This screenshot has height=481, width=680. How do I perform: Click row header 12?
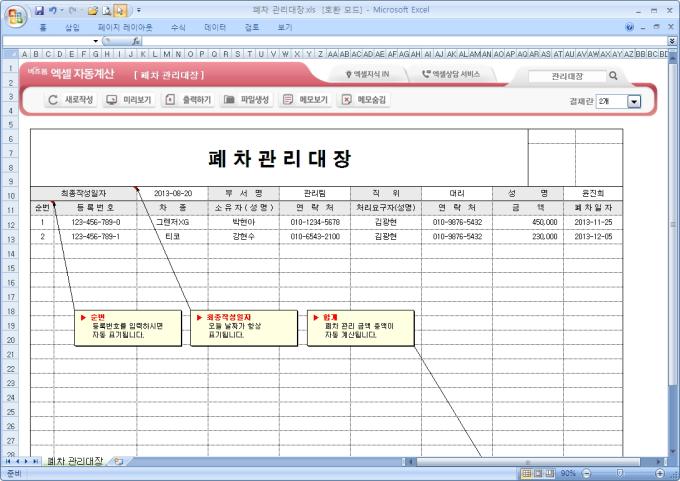(x=10, y=225)
